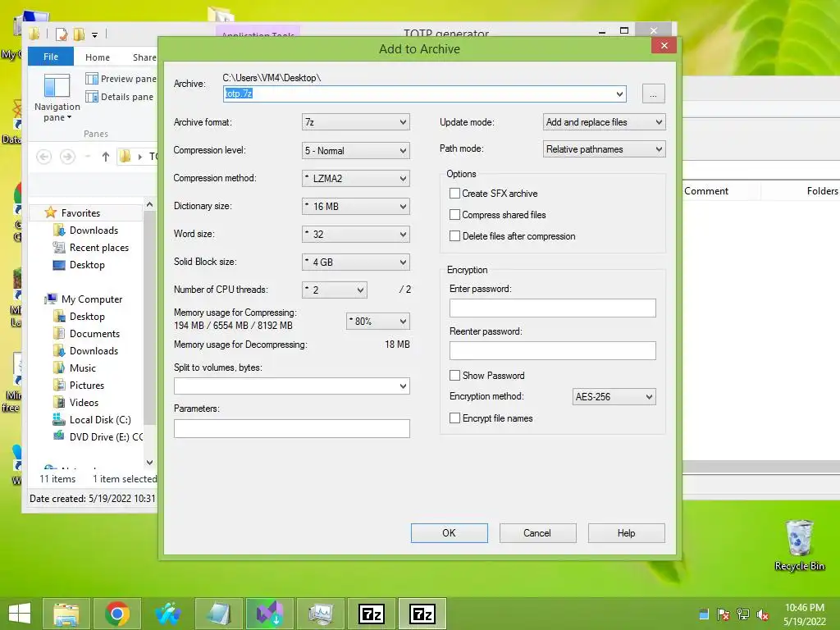Image resolution: width=840 pixels, height=630 pixels.
Task: Click the taskbar clock showing 10:46 PM
Action: point(804,614)
